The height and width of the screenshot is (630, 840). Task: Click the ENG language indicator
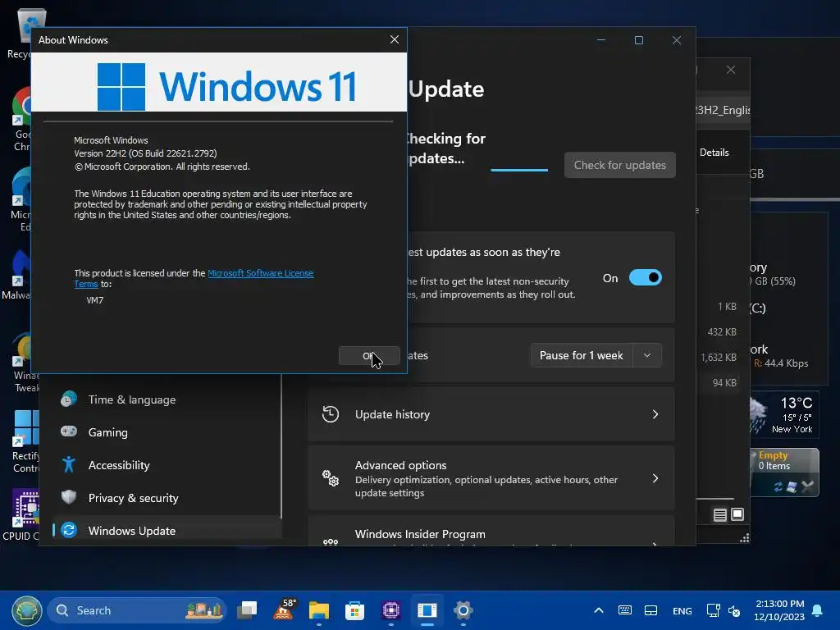[x=682, y=610]
